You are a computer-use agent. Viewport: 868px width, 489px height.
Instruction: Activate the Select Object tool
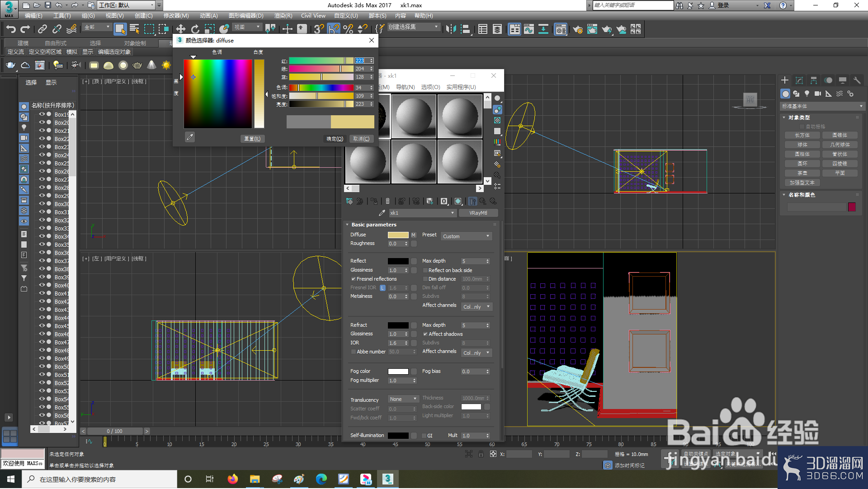click(120, 29)
